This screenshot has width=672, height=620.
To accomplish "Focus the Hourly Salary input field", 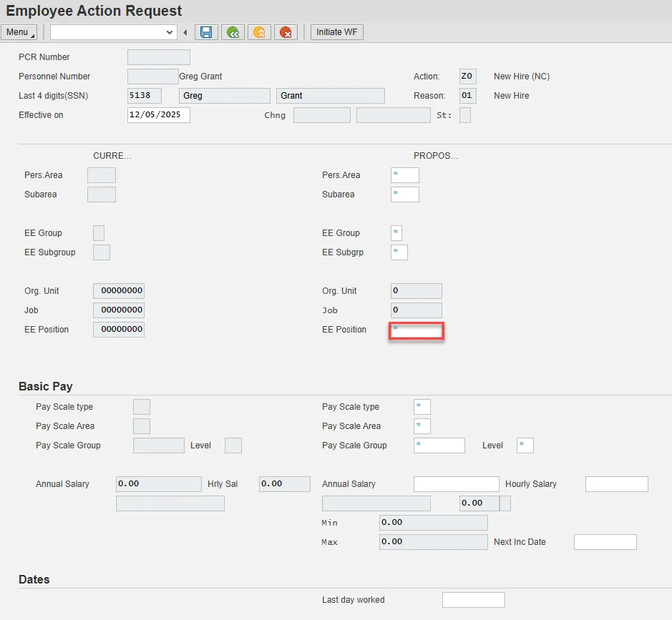I will [616, 484].
